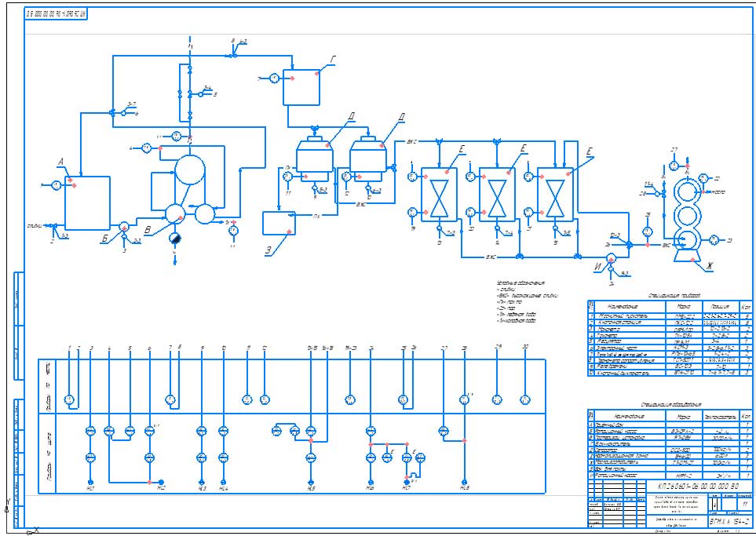The image size is (756, 536).
Task: Click the Спецификация приборов table heading
Action: [674, 296]
